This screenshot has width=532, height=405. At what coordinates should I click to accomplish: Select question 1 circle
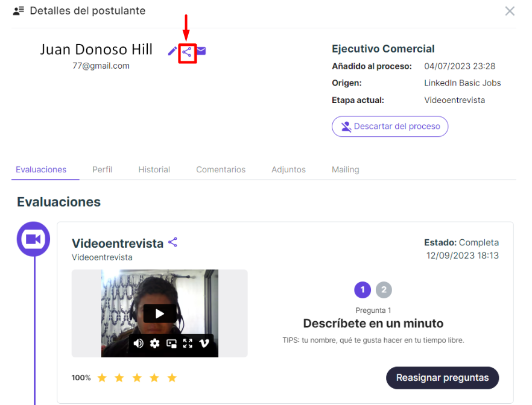tap(363, 290)
